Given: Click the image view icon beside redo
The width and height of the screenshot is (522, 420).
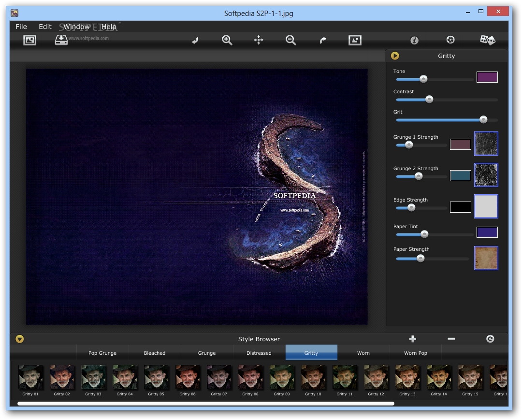Looking at the screenshot, I should point(355,40).
